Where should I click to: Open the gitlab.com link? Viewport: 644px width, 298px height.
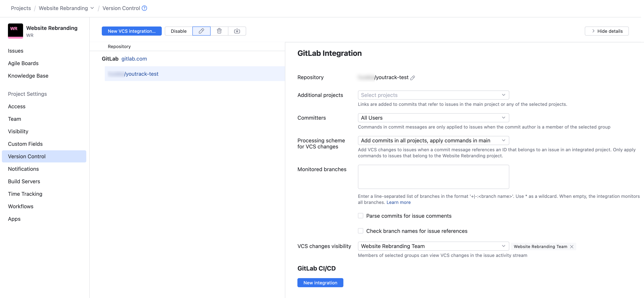click(134, 59)
